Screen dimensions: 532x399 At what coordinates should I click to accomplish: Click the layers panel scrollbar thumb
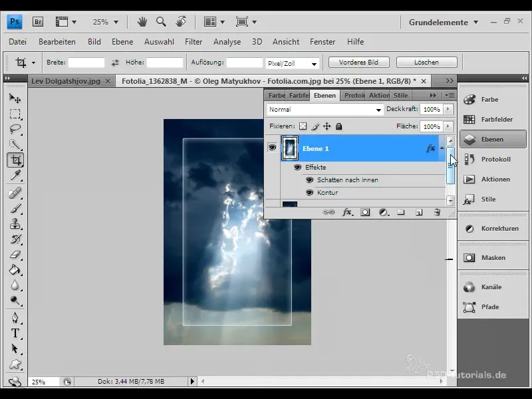tap(451, 166)
